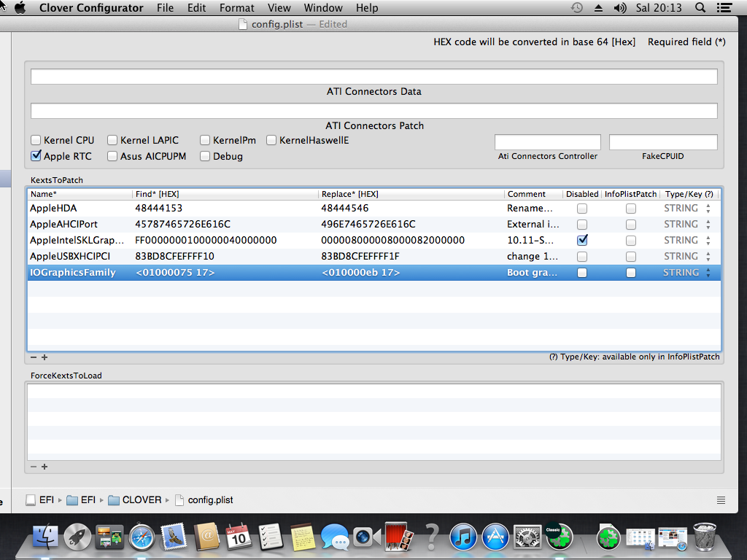The height and width of the screenshot is (560, 747).
Task: Click the ATI Connectors Patch field
Action: click(374, 111)
